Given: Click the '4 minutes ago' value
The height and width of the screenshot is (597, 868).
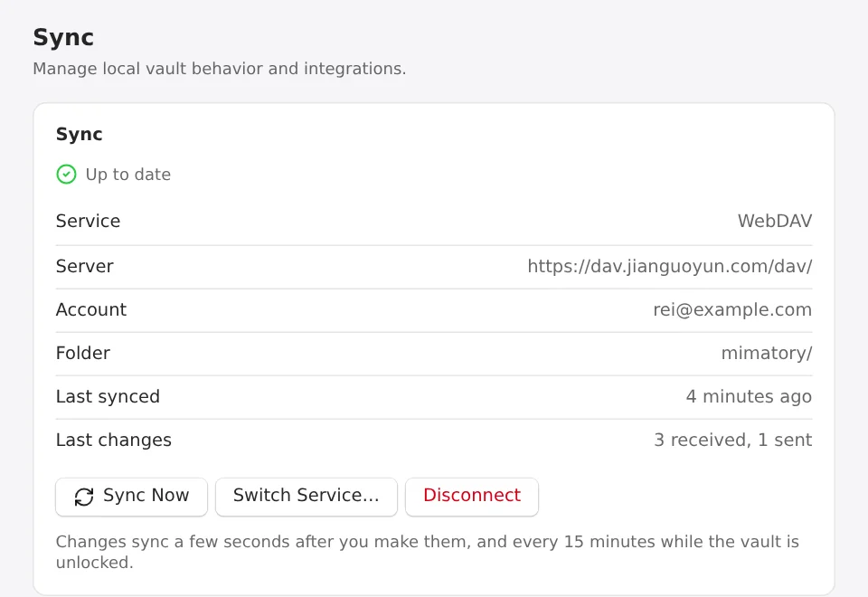Looking at the screenshot, I should [x=749, y=396].
